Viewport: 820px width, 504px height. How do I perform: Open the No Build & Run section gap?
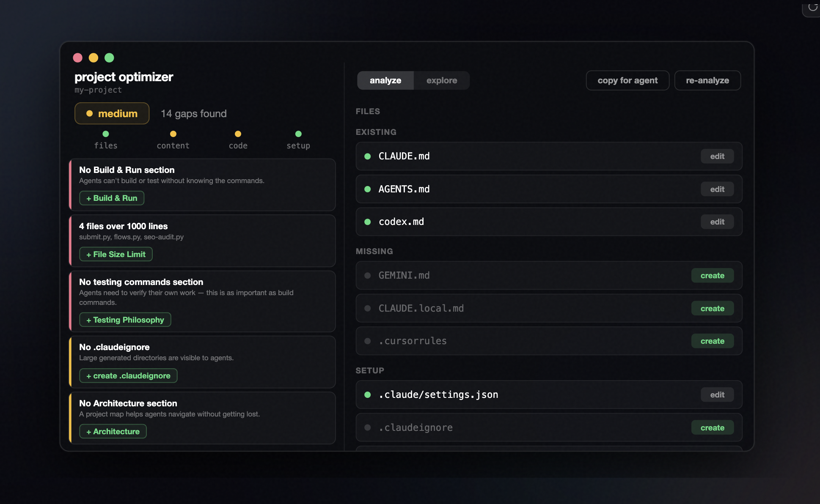[x=202, y=185]
